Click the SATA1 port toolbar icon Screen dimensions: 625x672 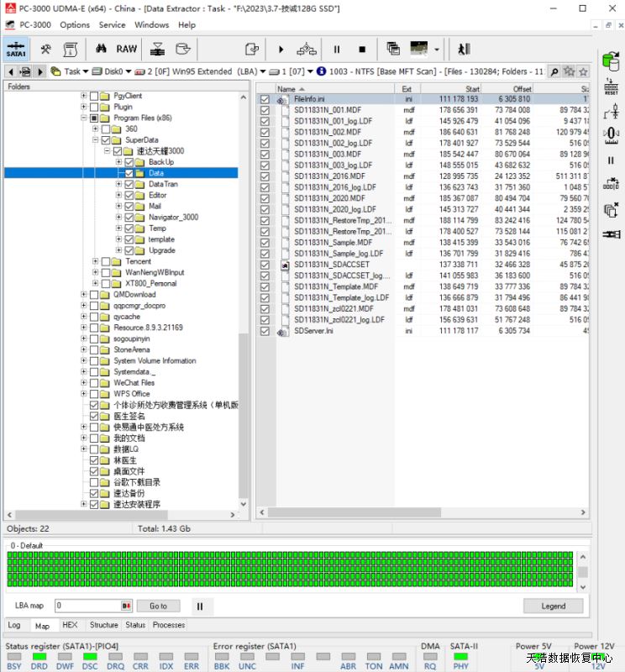click(16, 49)
